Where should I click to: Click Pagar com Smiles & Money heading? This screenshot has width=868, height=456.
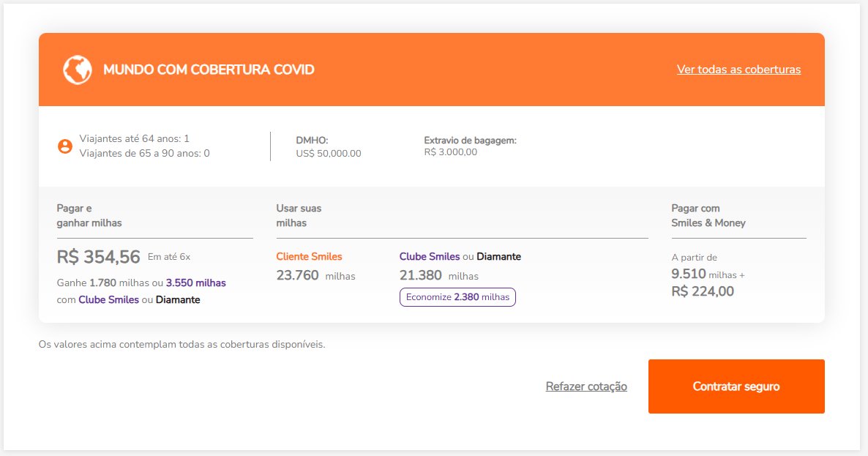[708, 216]
